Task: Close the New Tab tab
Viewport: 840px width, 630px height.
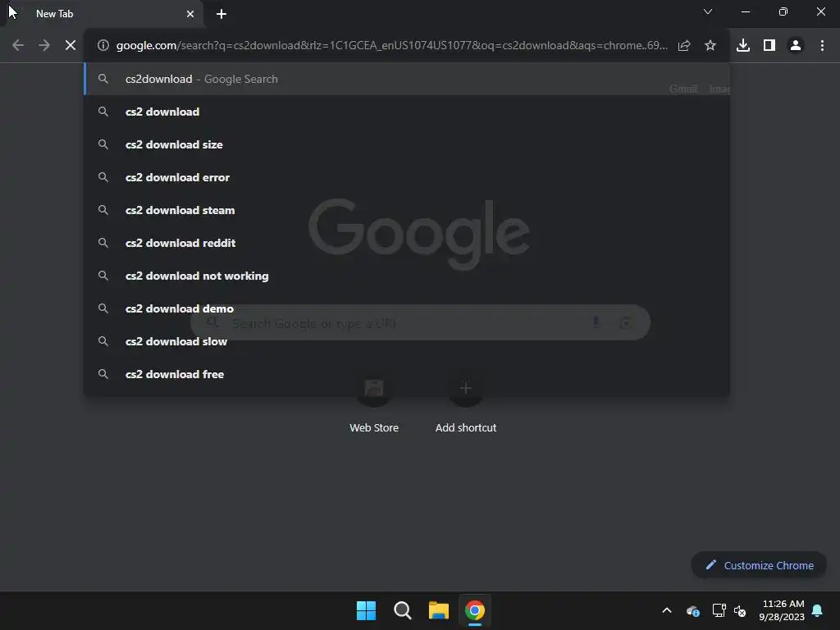Action: click(x=190, y=14)
